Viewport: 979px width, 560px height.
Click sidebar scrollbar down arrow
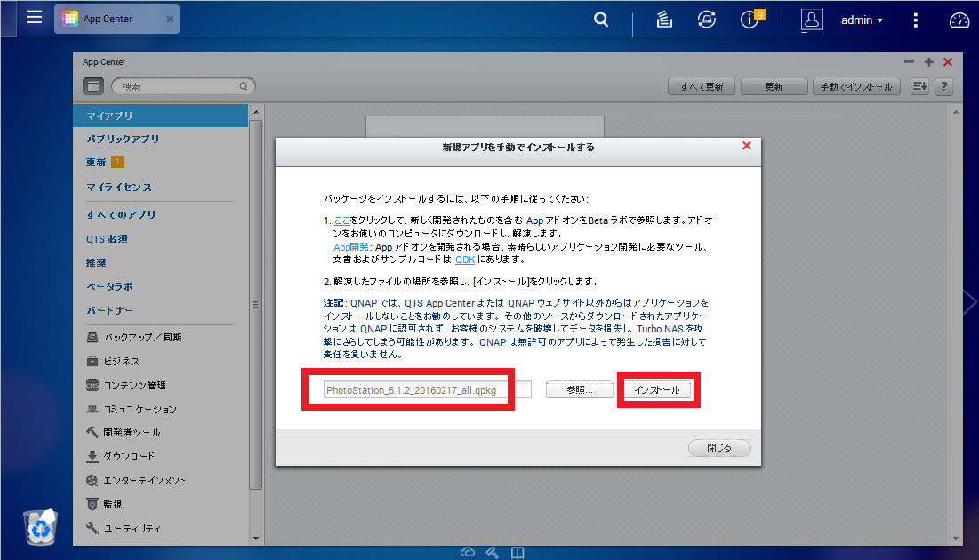click(x=256, y=538)
